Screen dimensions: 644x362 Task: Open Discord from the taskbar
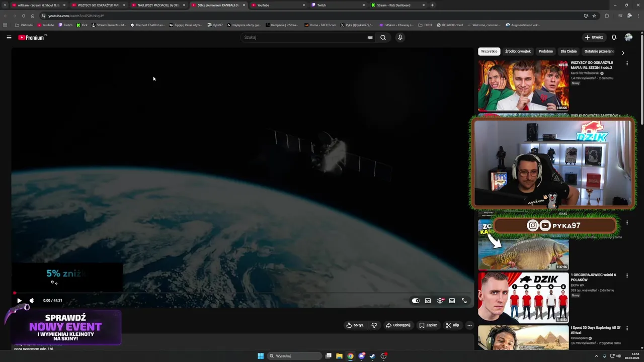click(361, 356)
